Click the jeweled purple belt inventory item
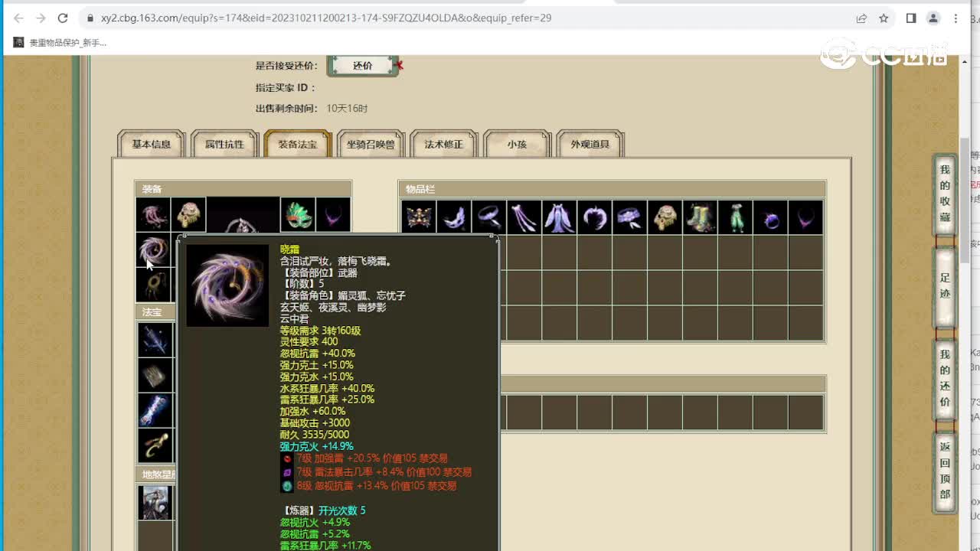 (629, 217)
